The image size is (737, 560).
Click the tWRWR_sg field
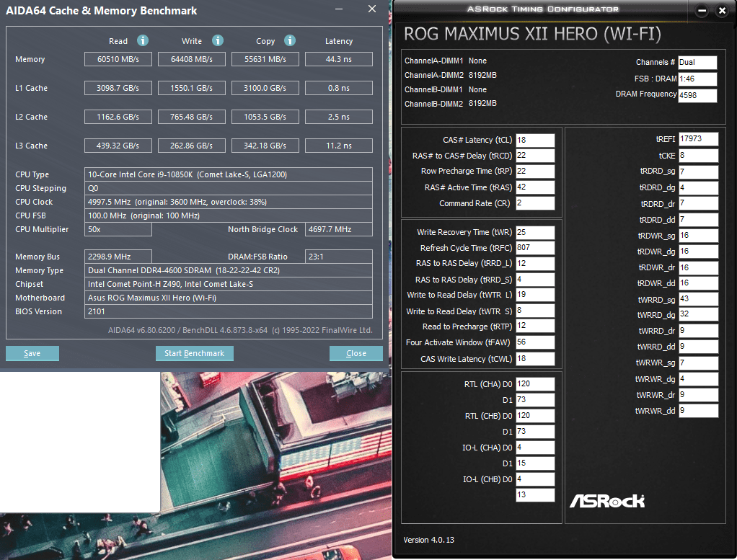pyautogui.click(x=699, y=363)
